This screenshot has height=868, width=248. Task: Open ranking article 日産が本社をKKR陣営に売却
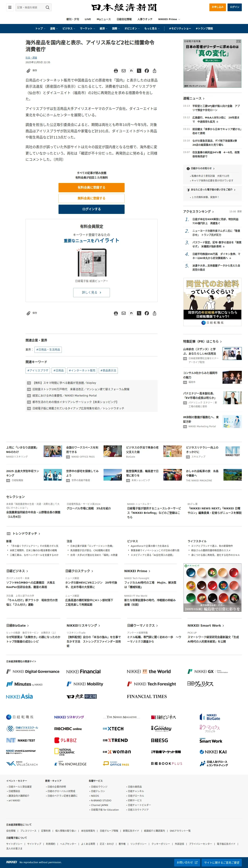click(216, 221)
